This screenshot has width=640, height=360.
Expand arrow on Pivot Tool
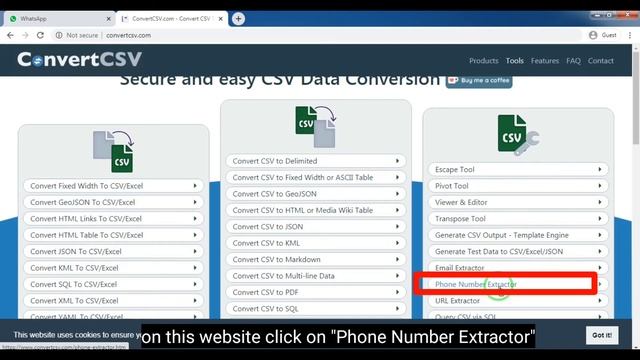click(x=600, y=186)
